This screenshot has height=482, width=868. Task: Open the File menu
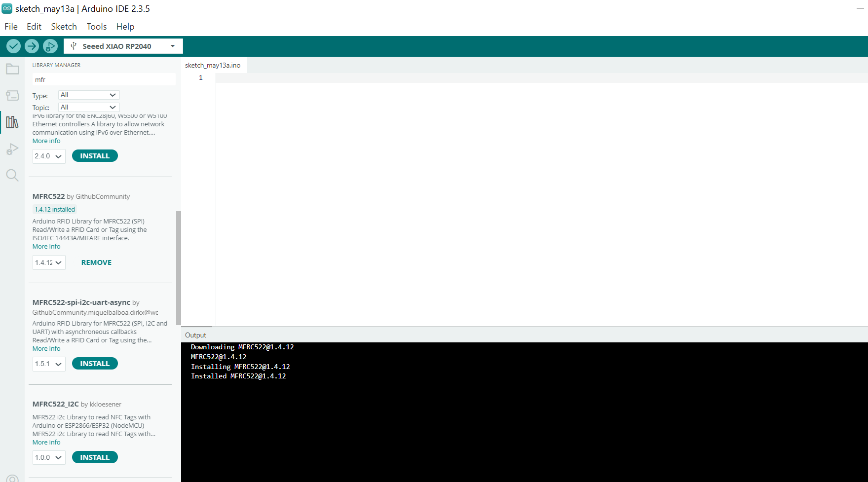point(11,27)
